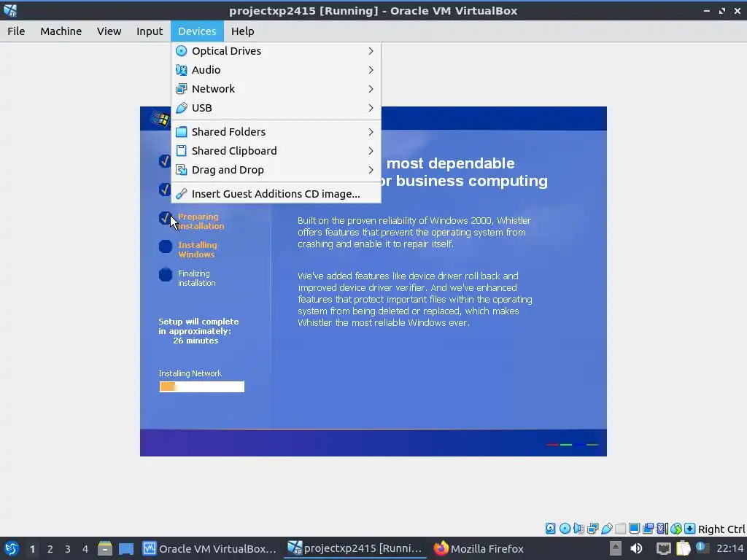Click the projectxp2415 window title text
Screen dimensions: 747x560
[373, 10]
